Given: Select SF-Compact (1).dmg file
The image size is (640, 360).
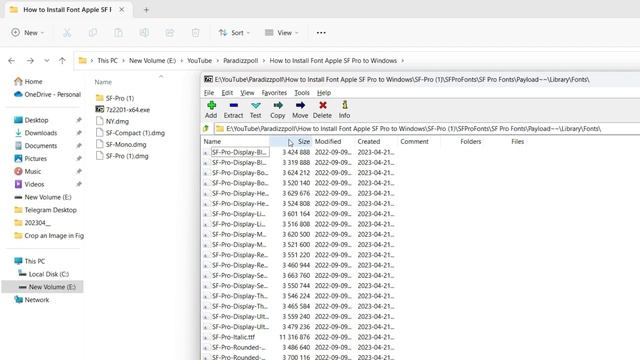Looking at the screenshot, I should (x=130, y=133).
